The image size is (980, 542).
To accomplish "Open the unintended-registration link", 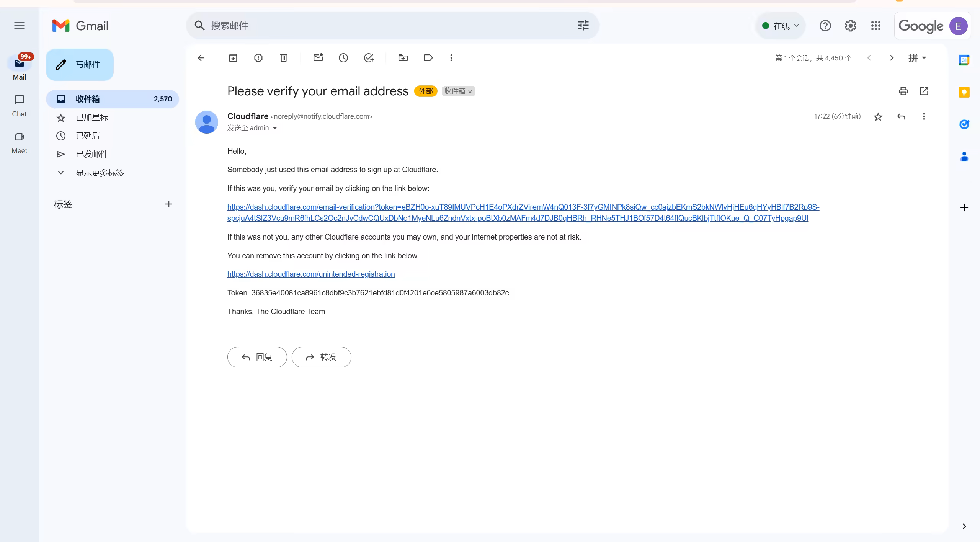I will (311, 274).
